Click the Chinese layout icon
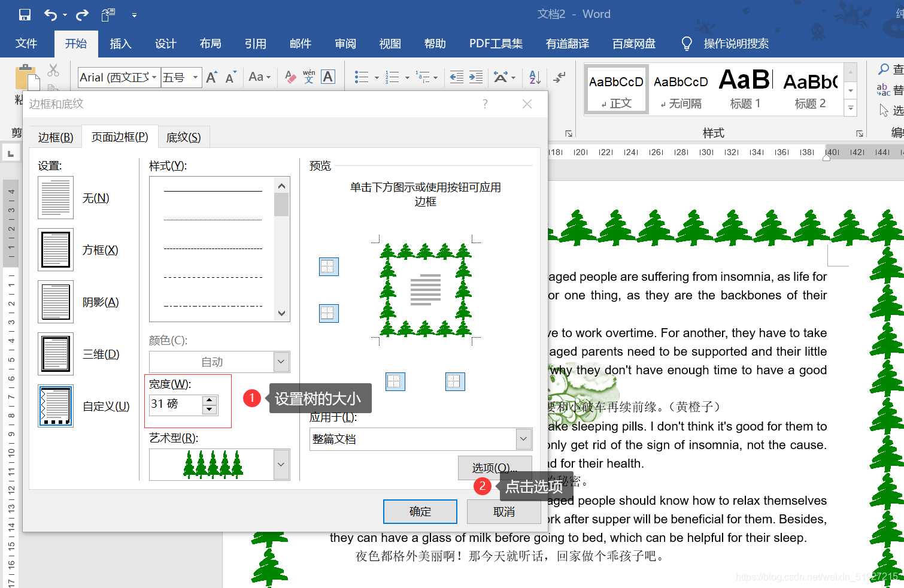This screenshot has height=588, width=904. 500,77
